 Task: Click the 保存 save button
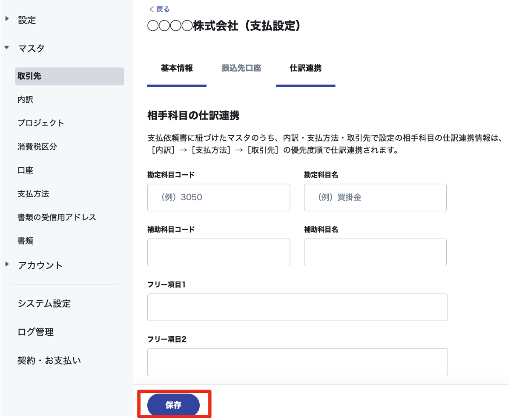coord(173,405)
